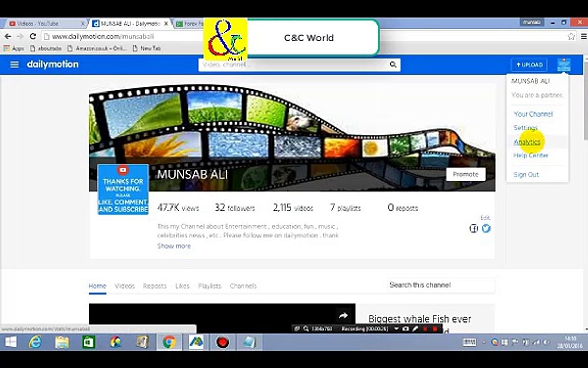
Task: Select the Likes channel tab
Action: pos(182,286)
